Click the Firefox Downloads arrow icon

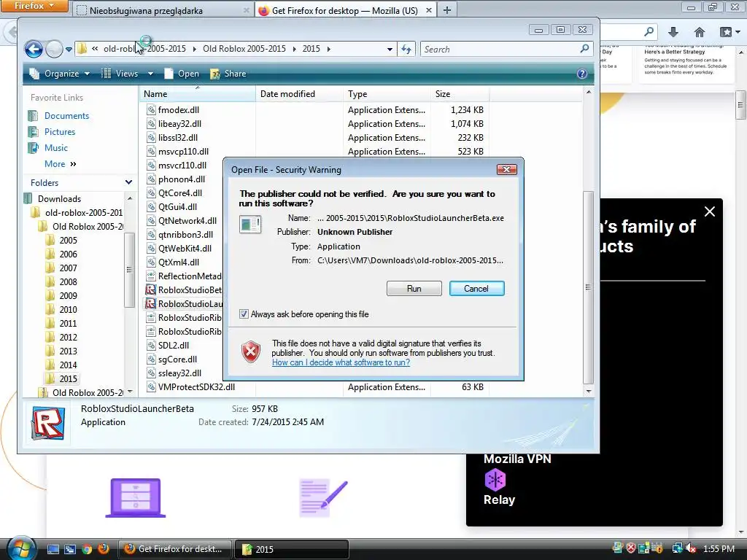[x=673, y=32]
